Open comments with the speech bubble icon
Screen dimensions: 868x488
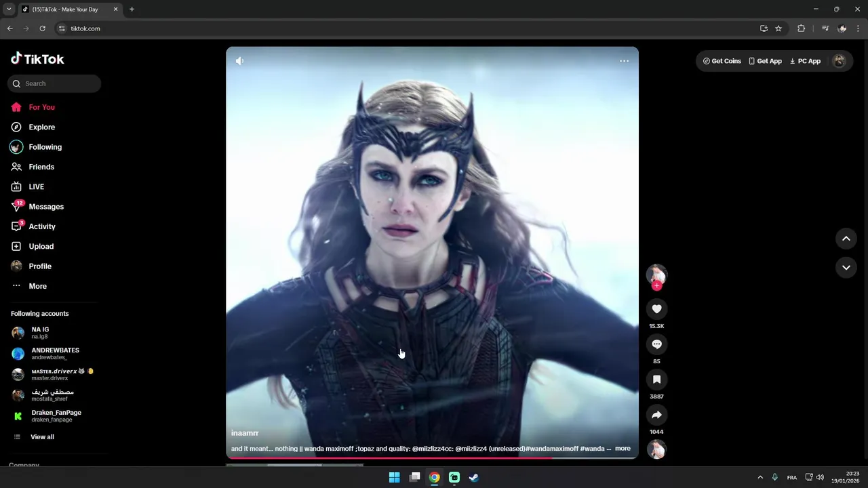[656, 344]
